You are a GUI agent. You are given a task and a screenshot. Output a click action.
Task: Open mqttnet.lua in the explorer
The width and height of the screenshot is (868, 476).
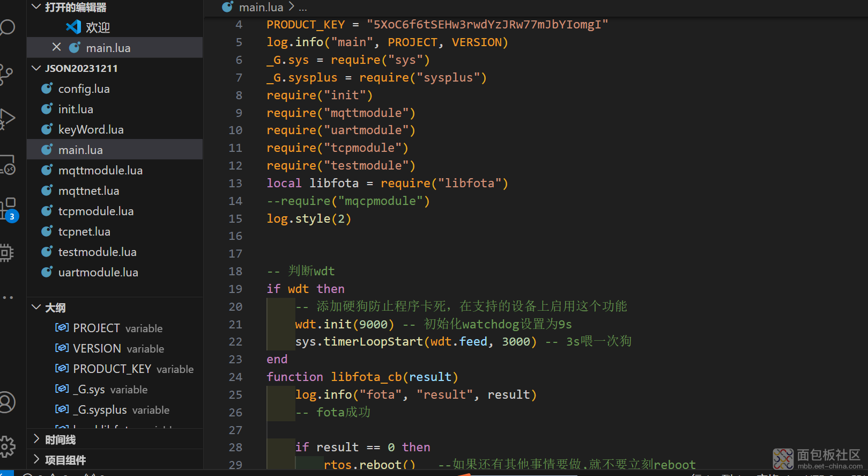[115, 191]
